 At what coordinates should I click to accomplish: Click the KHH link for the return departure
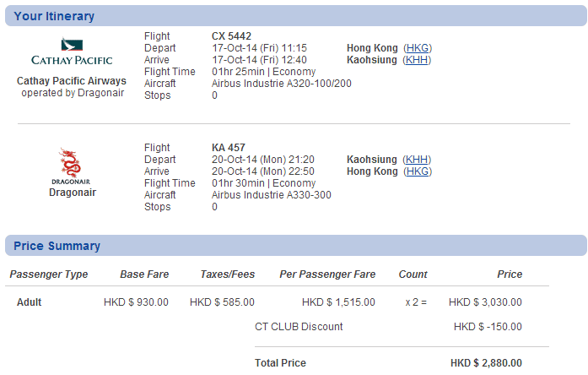pos(418,160)
